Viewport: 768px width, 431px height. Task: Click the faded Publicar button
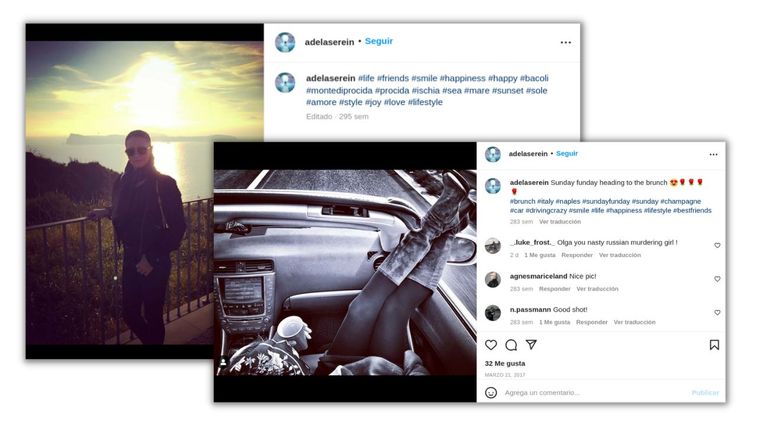(x=705, y=393)
